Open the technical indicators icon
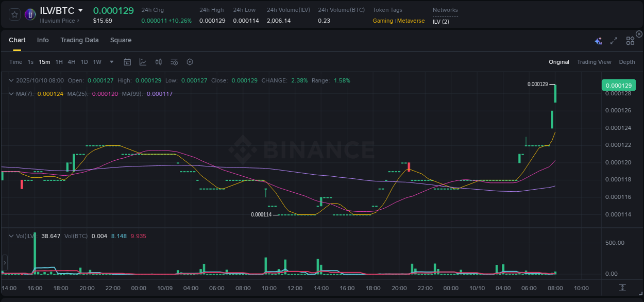Viewport: 644px width, 302px height. click(174, 62)
